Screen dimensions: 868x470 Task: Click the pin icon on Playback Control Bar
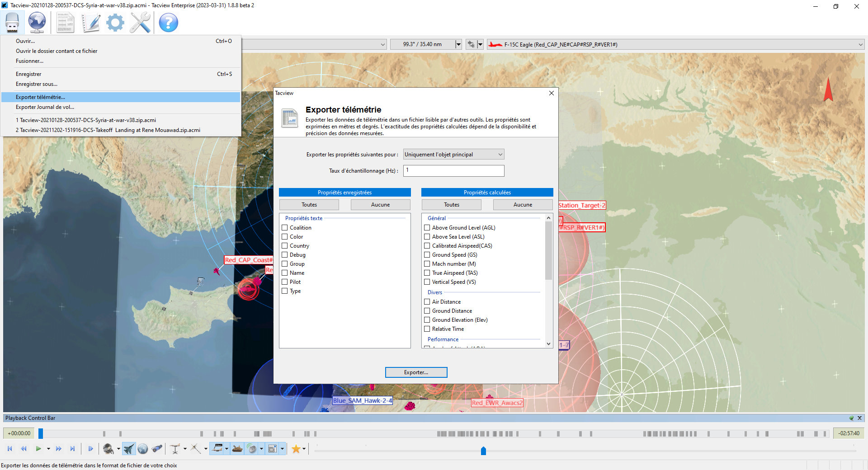[852, 418]
